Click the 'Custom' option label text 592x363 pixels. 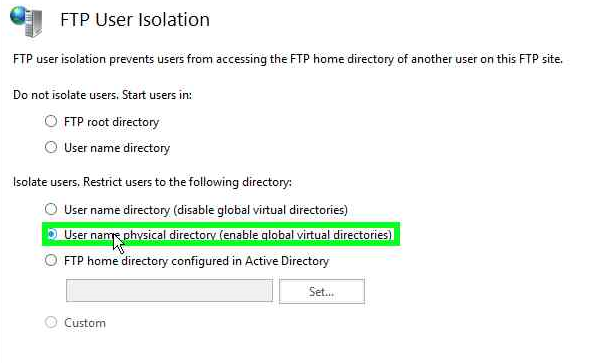pos(85,323)
